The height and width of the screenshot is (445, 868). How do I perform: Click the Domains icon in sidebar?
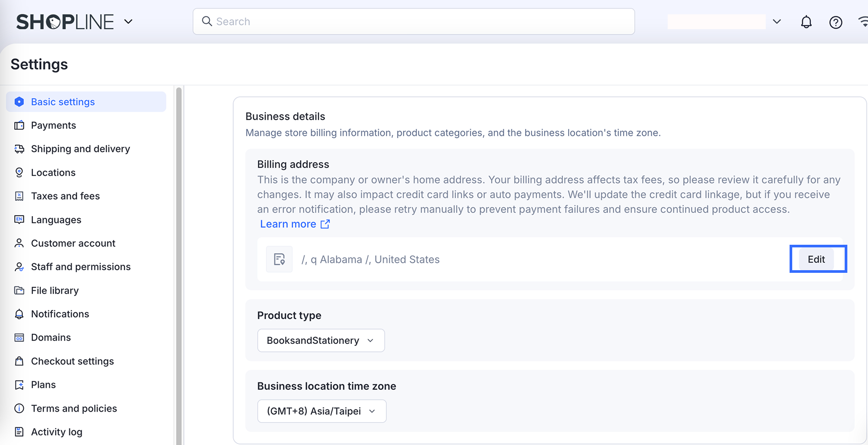click(19, 337)
